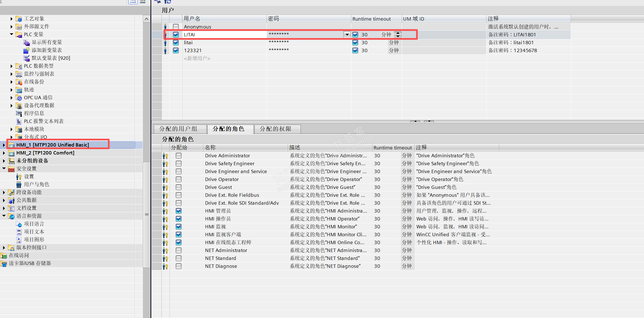The image size is (644, 318).
Task: Click the project tree scroll-up arrow
Action: click(146, 19)
